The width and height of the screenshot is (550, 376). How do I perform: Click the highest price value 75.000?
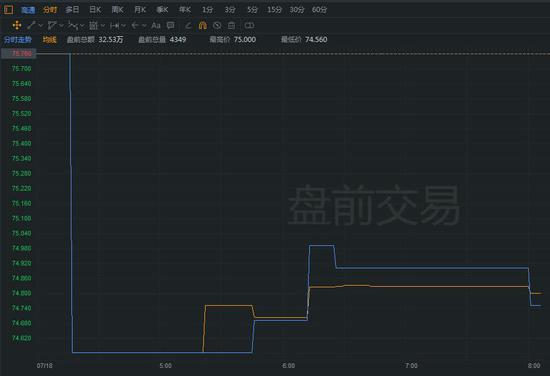click(244, 40)
